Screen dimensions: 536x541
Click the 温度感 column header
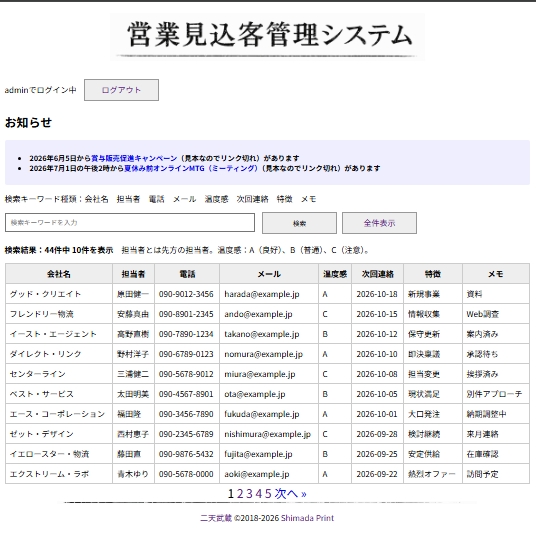(335, 274)
